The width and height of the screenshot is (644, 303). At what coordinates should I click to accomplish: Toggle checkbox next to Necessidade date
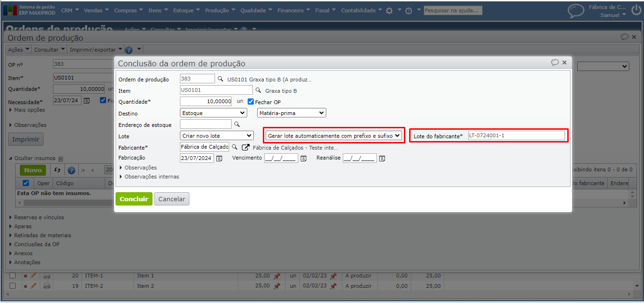[x=103, y=100]
